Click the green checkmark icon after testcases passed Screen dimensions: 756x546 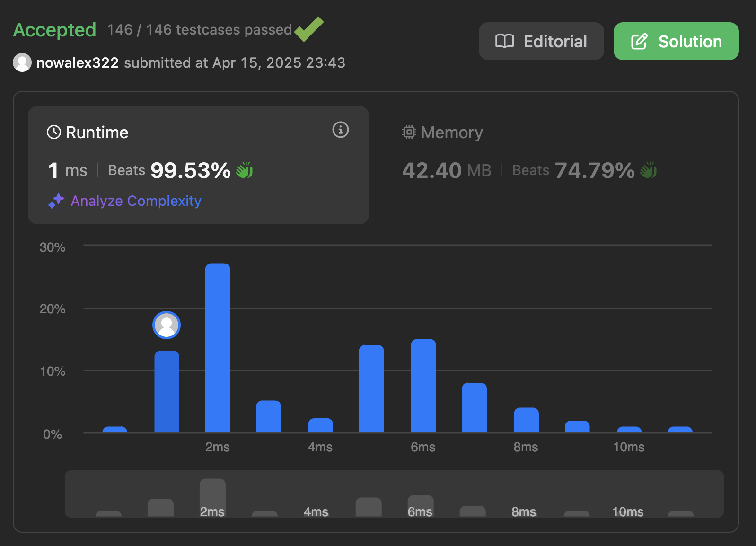309,29
